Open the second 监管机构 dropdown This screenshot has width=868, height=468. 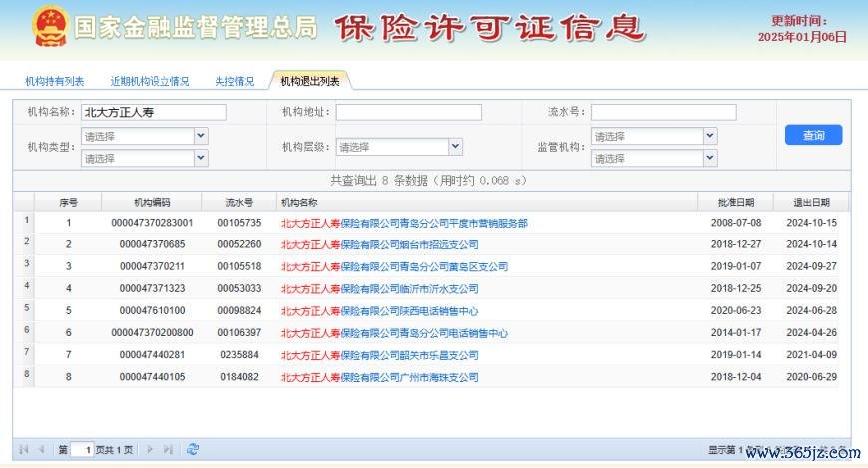(x=710, y=158)
